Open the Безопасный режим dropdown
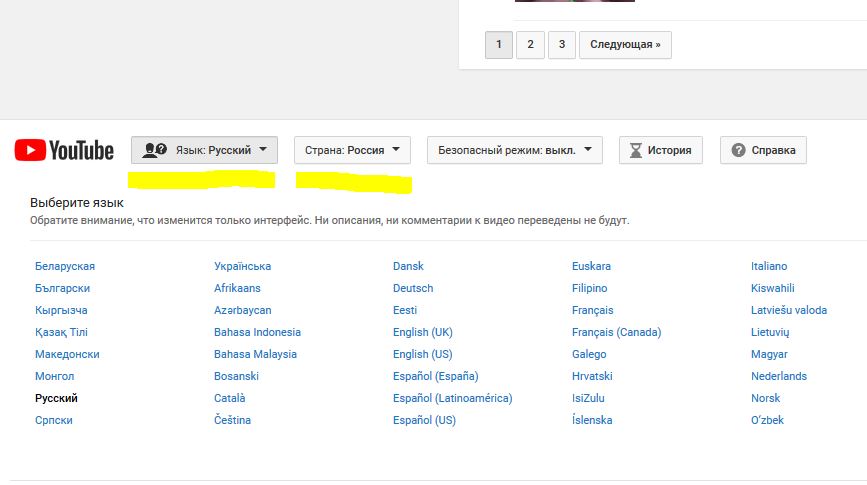This screenshot has height=485, width=867. coord(514,150)
